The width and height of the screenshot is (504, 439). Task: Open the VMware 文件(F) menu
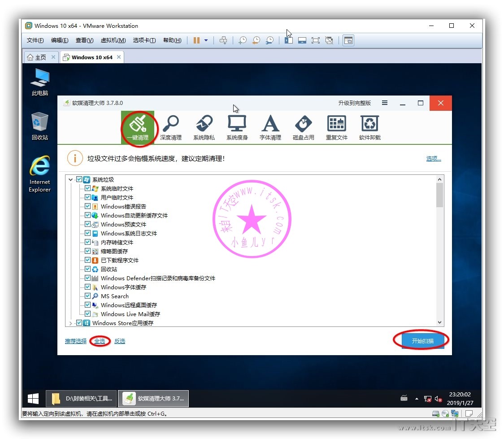(35, 40)
